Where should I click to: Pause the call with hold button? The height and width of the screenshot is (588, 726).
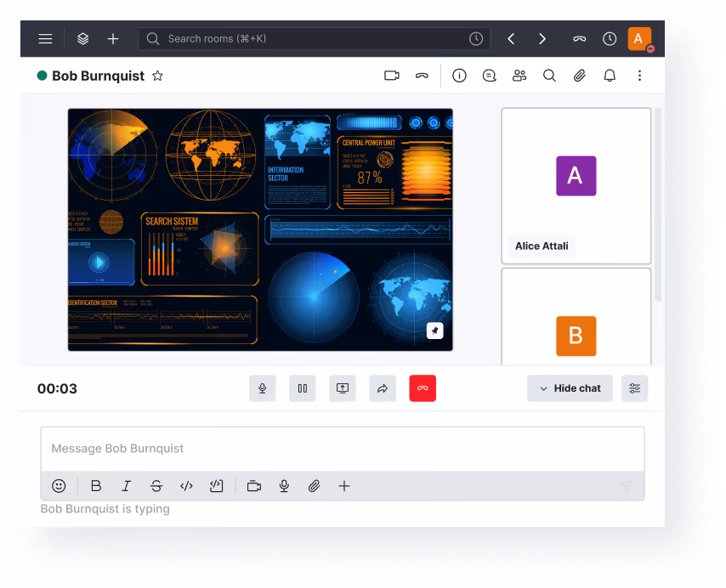(x=303, y=388)
